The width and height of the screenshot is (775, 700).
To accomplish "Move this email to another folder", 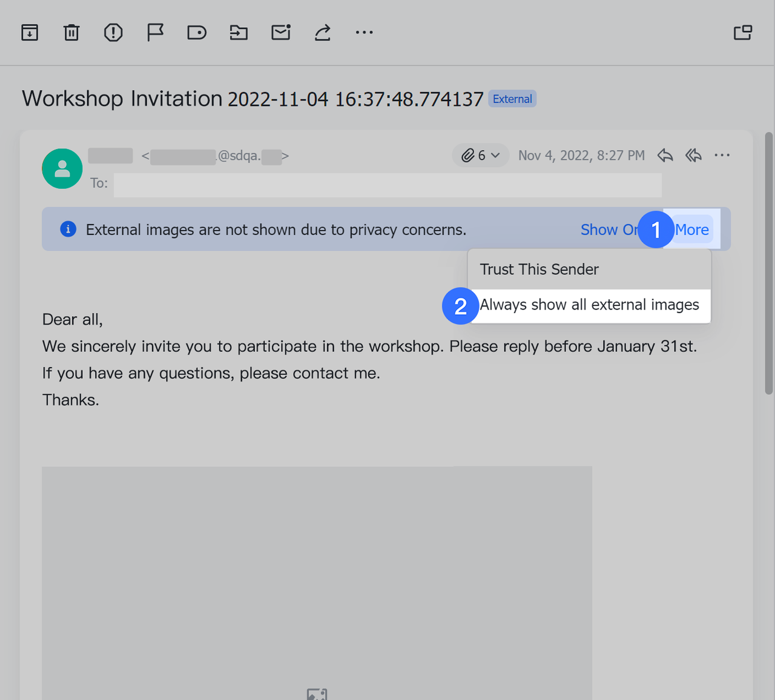I will pos(239,32).
